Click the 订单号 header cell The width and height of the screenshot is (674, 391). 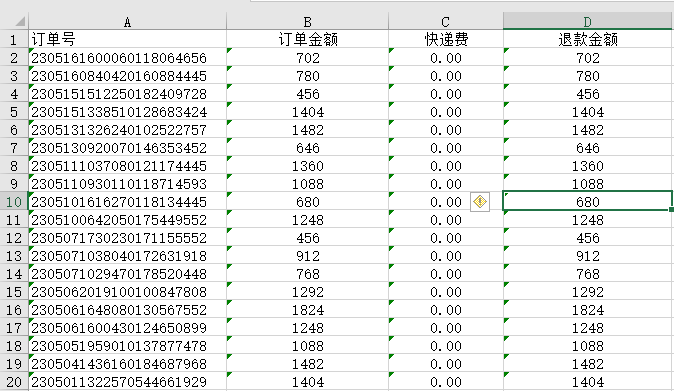[127, 39]
